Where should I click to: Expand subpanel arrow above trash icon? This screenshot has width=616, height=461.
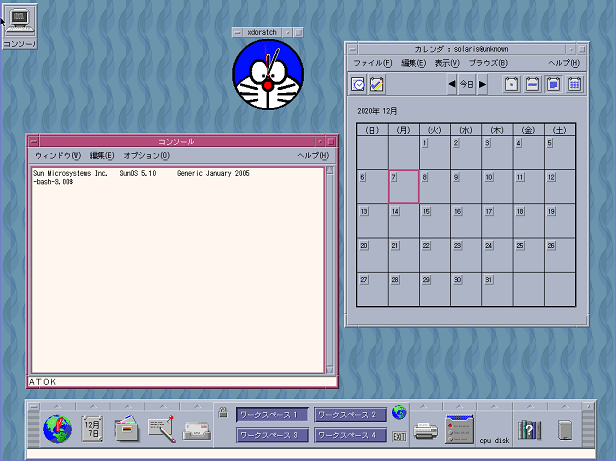565,406
